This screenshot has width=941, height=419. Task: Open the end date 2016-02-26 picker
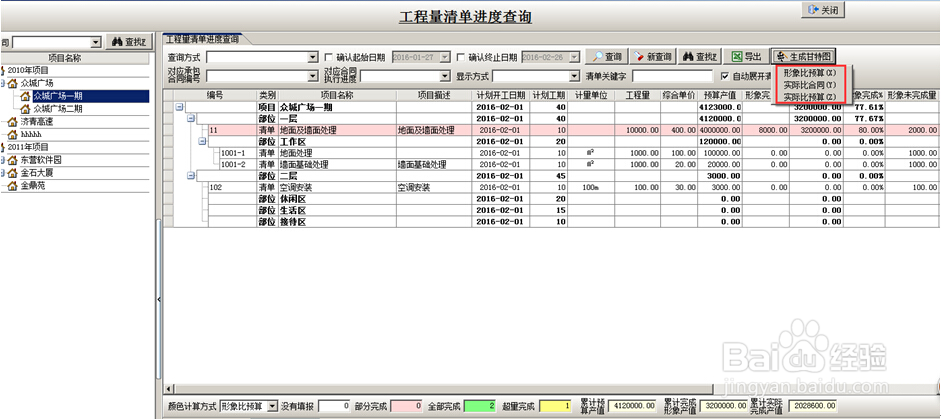(x=576, y=57)
